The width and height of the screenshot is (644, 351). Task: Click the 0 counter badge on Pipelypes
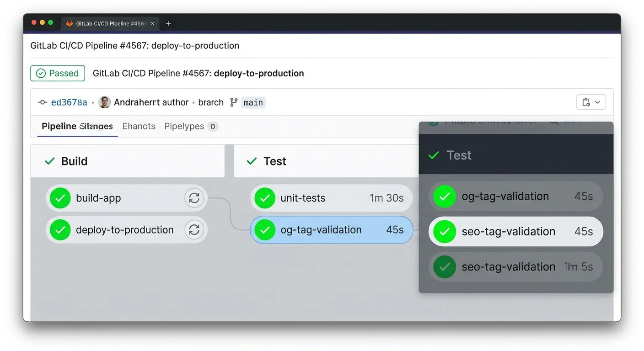pyautogui.click(x=213, y=127)
